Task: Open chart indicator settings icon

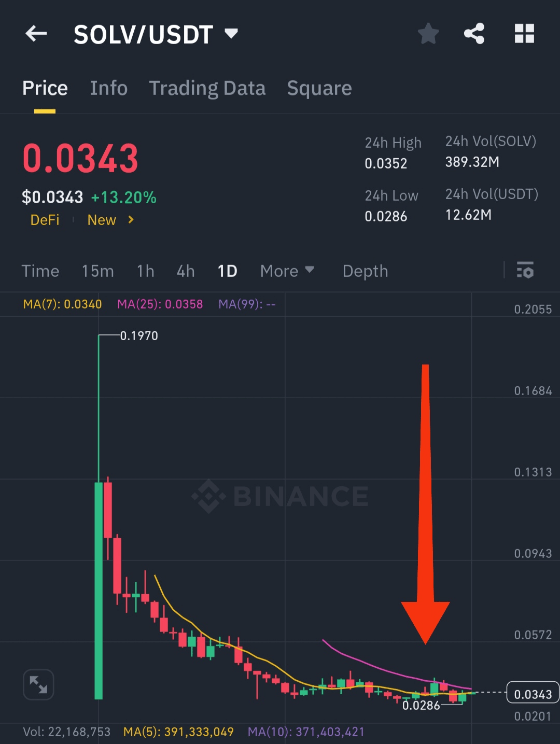Action: [x=525, y=271]
